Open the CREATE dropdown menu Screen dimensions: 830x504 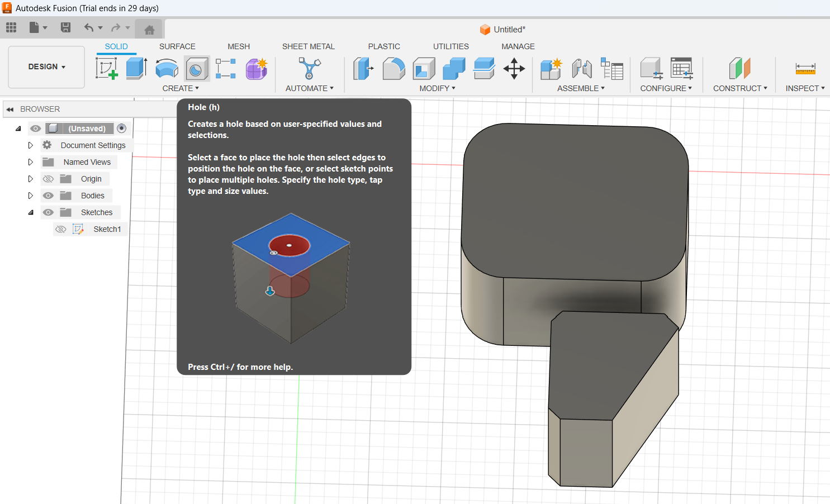(181, 88)
